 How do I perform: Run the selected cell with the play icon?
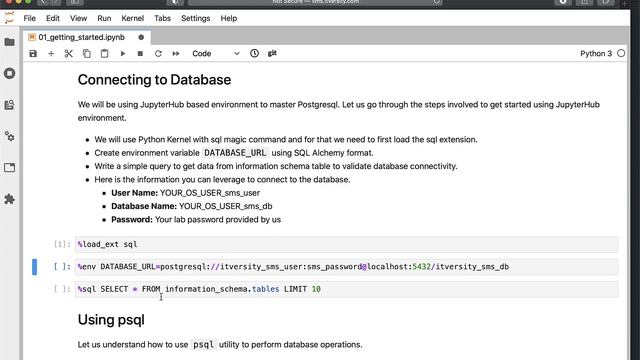click(122, 53)
